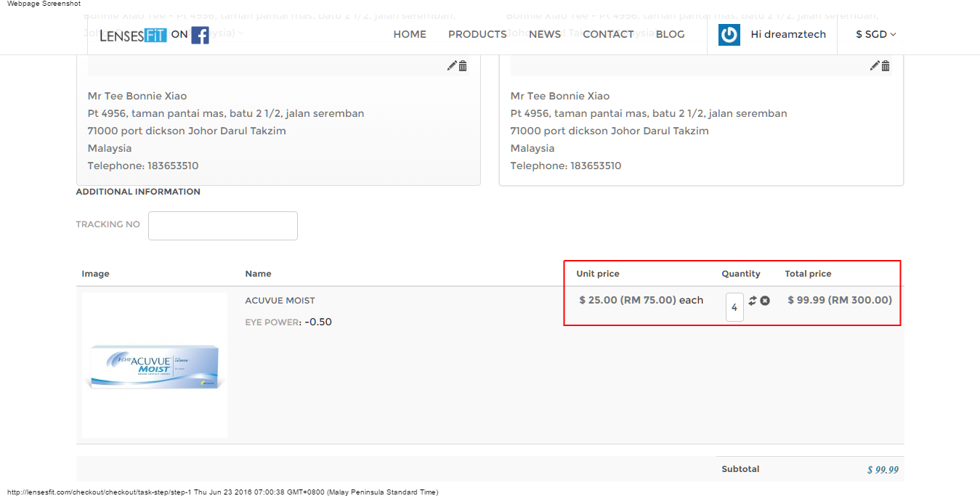Screen dimensions: 980x496
Task: Delete the left address with trash icon
Action: (x=463, y=66)
